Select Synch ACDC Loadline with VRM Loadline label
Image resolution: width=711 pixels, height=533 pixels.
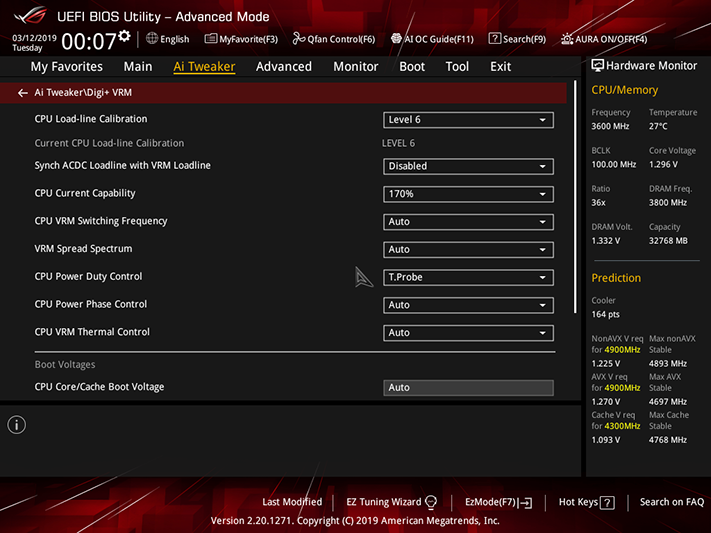tap(122, 166)
